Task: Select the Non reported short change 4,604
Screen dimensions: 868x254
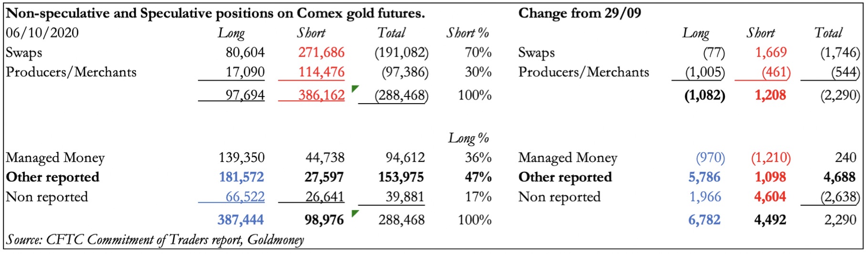Action: tap(770, 197)
